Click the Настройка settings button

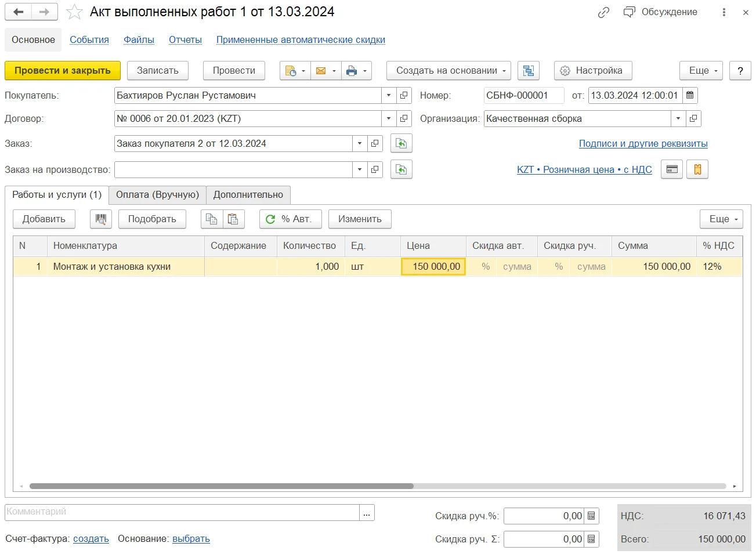(x=593, y=71)
